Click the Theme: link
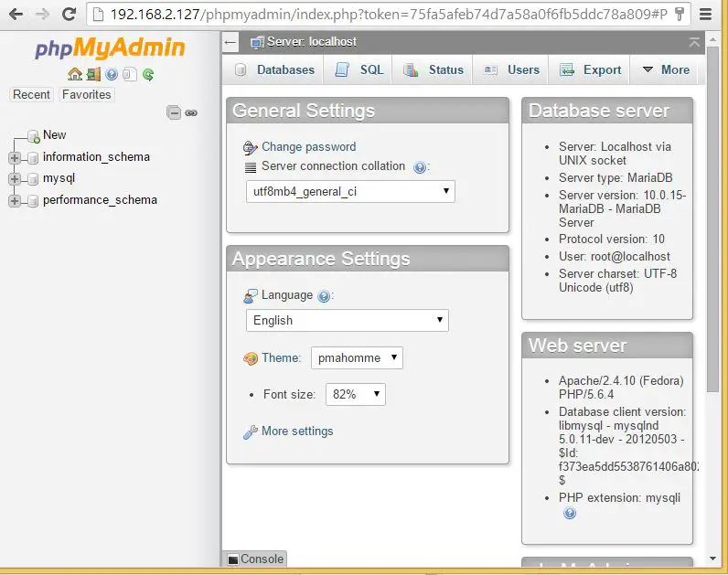The image size is (728, 575). [x=281, y=358]
